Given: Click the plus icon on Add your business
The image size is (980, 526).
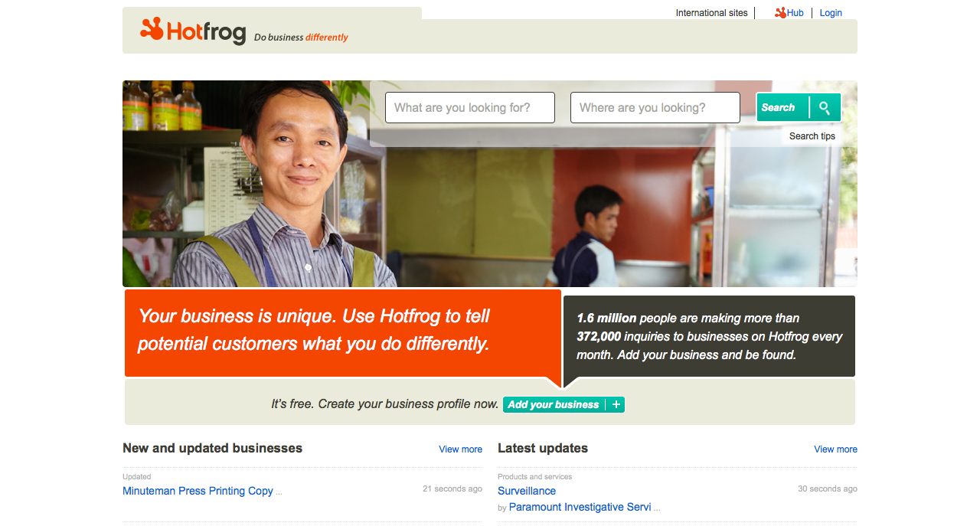Looking at the screenshot, I should coord(616,404).
